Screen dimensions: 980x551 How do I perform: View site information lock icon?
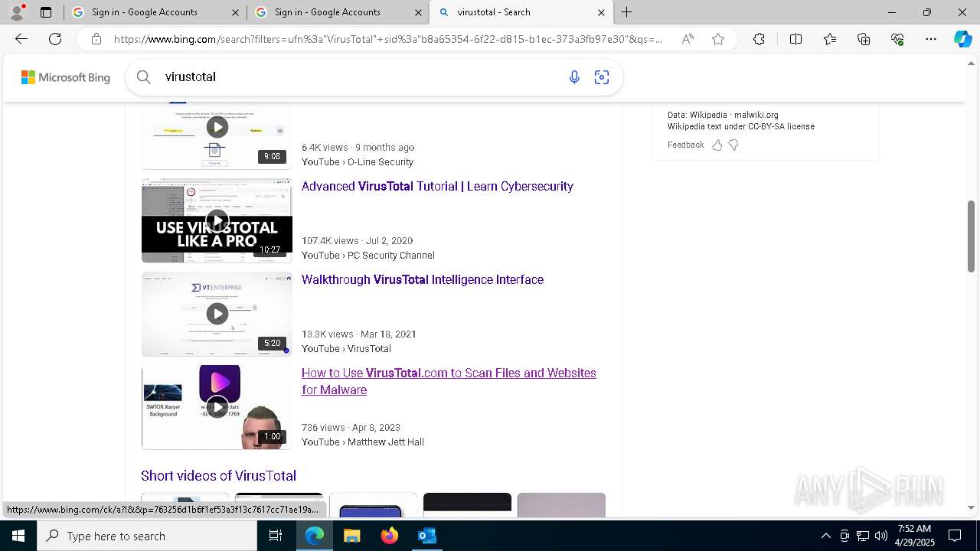(96, 39)
